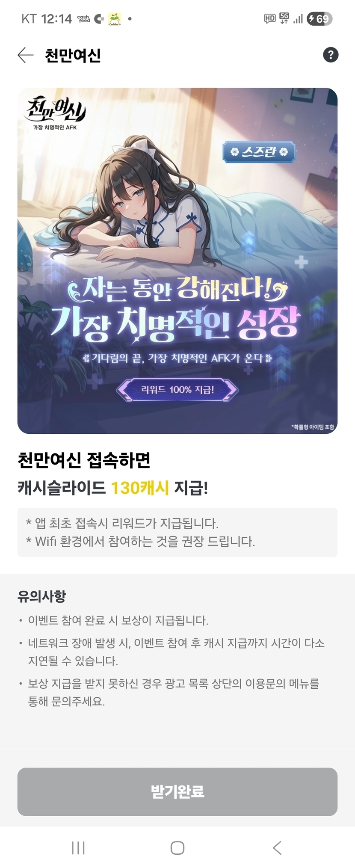Open recent apps from navigation bar
The height and width of the screenshot is (868, 355).
(78, 847)
